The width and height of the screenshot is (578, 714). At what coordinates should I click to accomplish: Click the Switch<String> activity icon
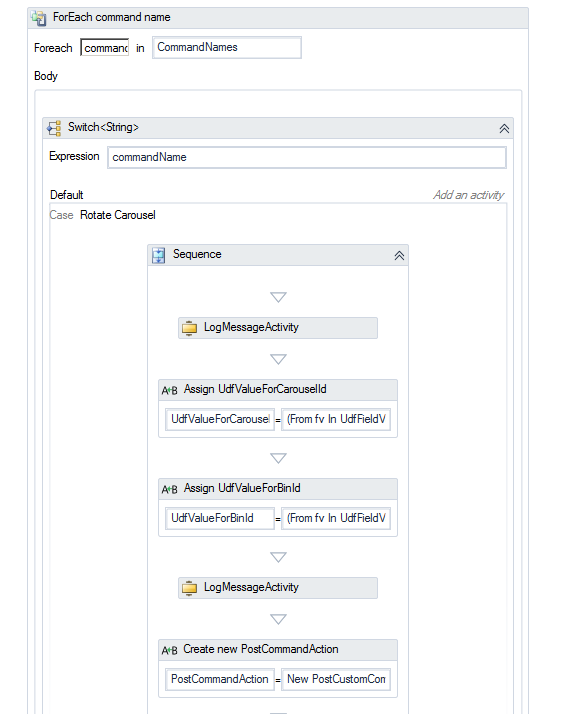point(54,128)
